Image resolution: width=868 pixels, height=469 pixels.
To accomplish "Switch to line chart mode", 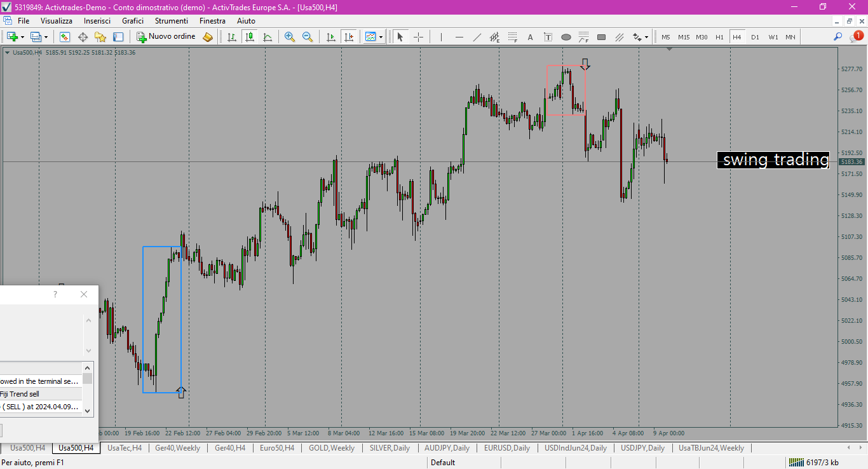I will [x=268, y=37].
